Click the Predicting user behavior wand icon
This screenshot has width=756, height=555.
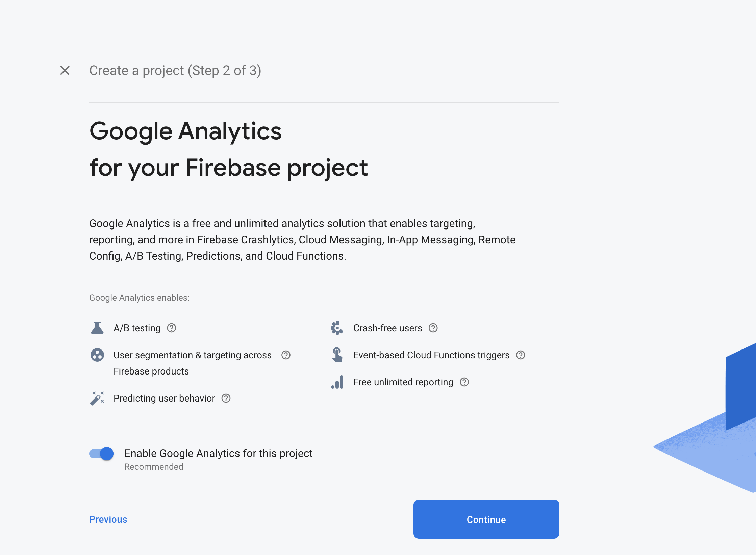coord(97,398)
